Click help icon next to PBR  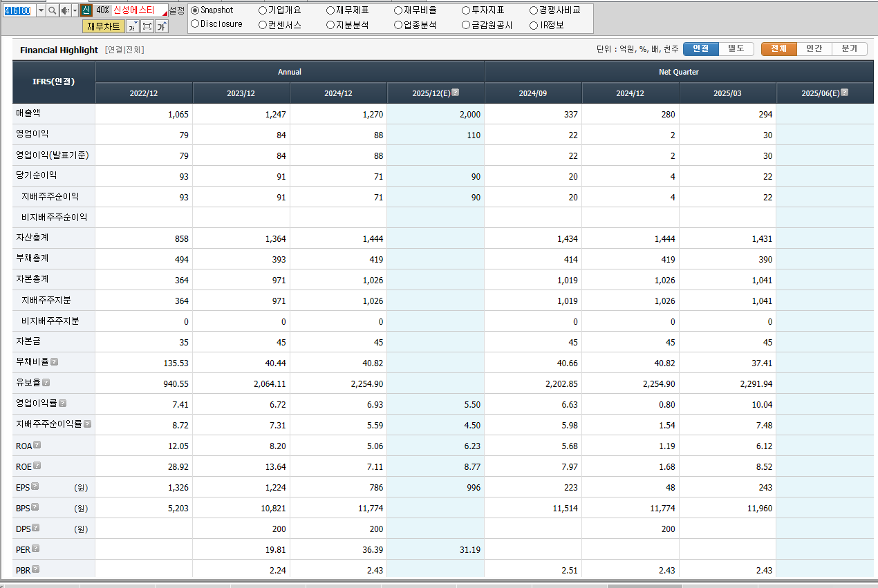36,569
